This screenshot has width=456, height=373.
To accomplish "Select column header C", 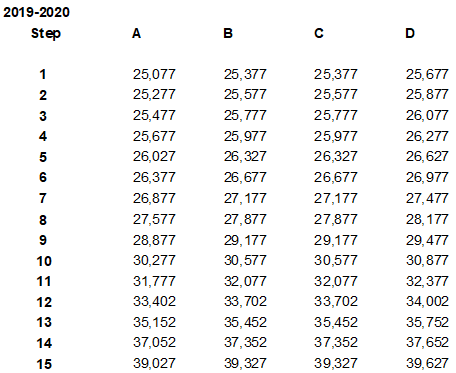I will 319,33.
